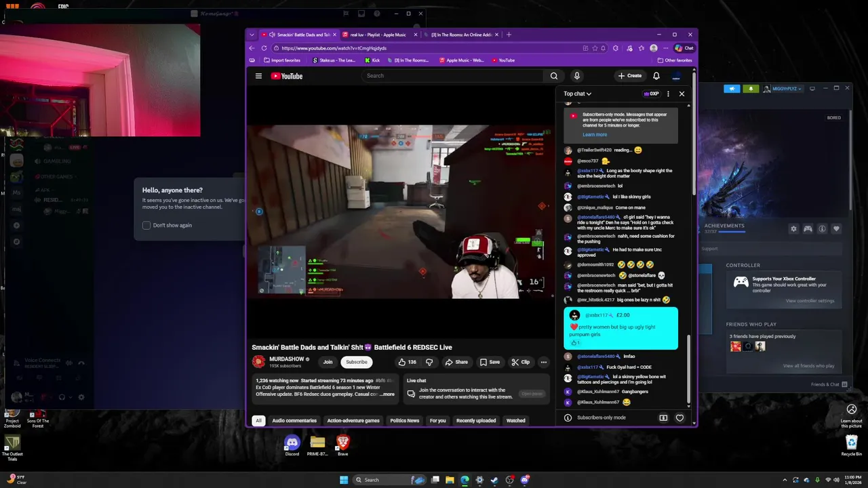The width and height of the screenshot is (868, 488).
Task: Share the live stream video
Action: point(456,362)
